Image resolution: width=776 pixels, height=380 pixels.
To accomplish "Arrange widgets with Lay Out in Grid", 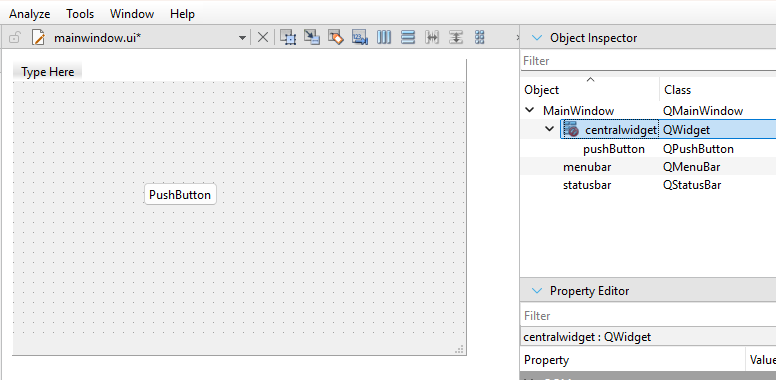I will pos(480,37).
